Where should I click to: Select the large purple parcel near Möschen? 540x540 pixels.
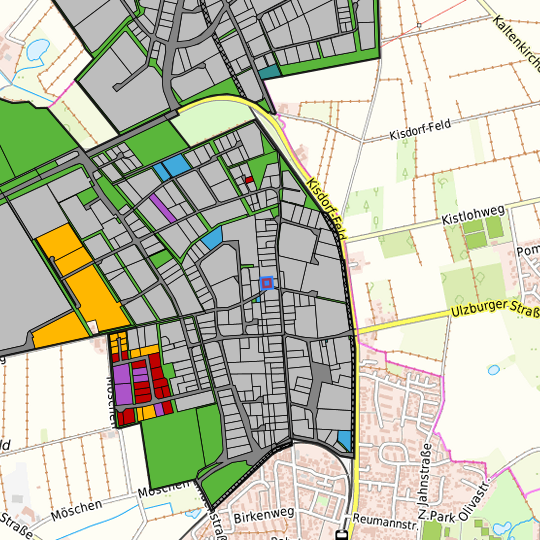coord(123,384)
